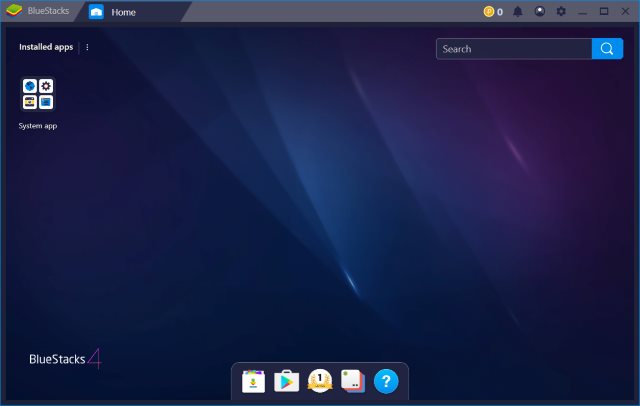The width and height of the screenshot is (640, 406).
Task: Open the rank-one laurel badge dock icon
Action: [320, 381]
